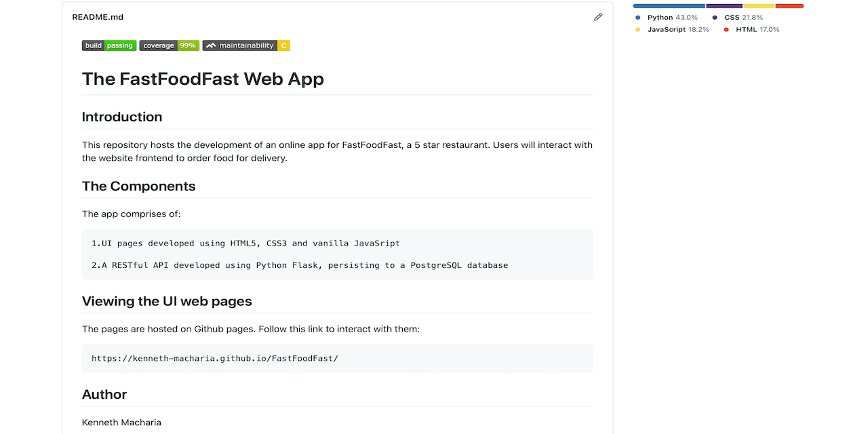The width and height of the screenshot is (868, 434).
Task: Click the blue Python segment of the language bar
Action: click(668, 5)
